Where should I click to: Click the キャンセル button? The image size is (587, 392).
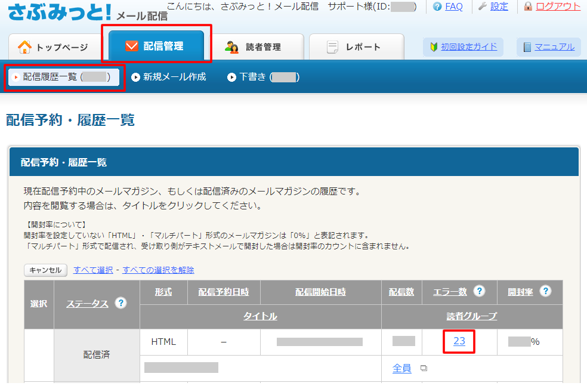[46, 270]
